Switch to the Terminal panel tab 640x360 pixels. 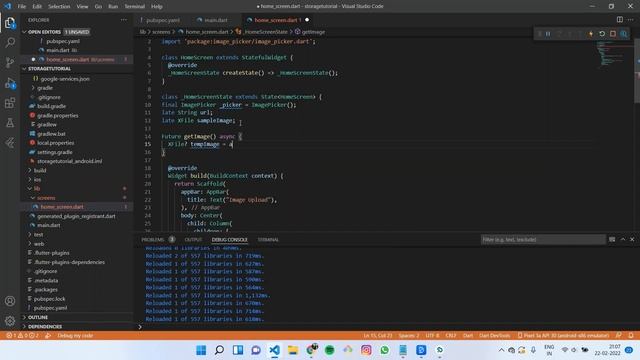coord(268,240)
